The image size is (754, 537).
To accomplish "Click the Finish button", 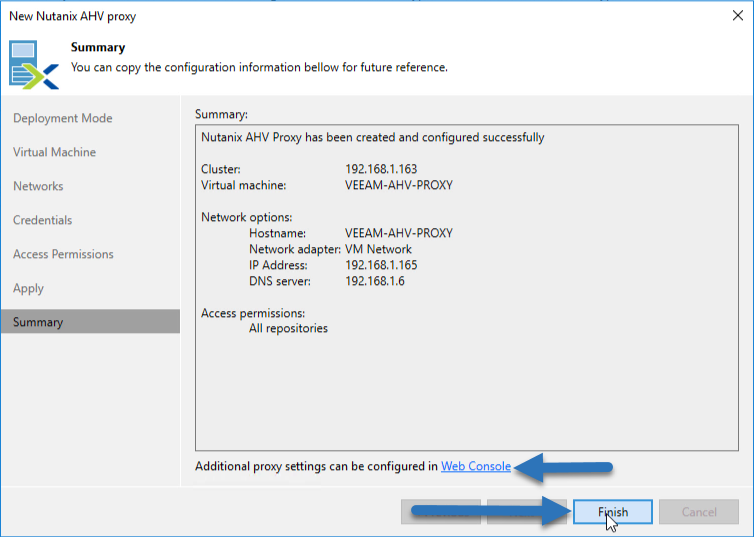I will pos(613,512).
